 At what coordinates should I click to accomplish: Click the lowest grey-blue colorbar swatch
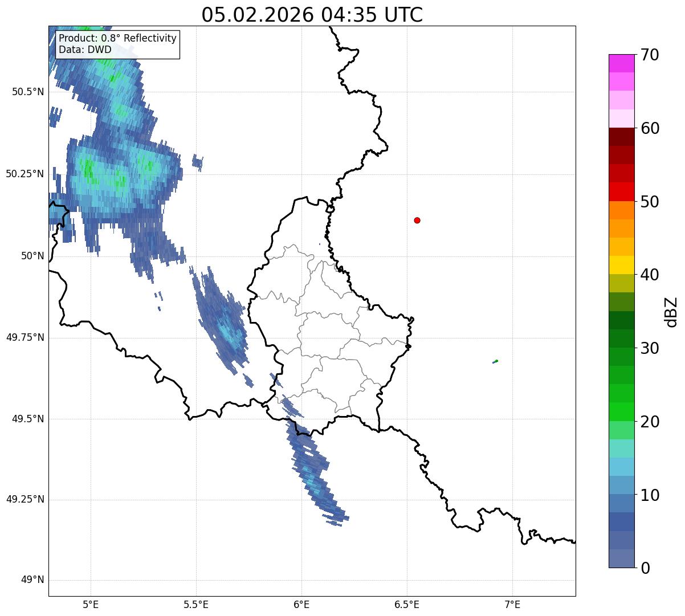[621, 558]
